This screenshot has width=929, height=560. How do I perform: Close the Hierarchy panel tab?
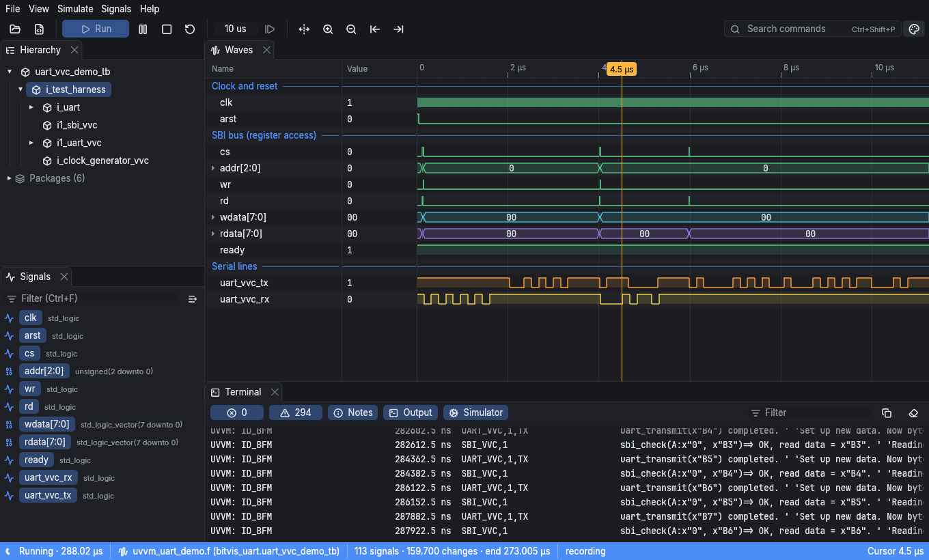[74, 50]
